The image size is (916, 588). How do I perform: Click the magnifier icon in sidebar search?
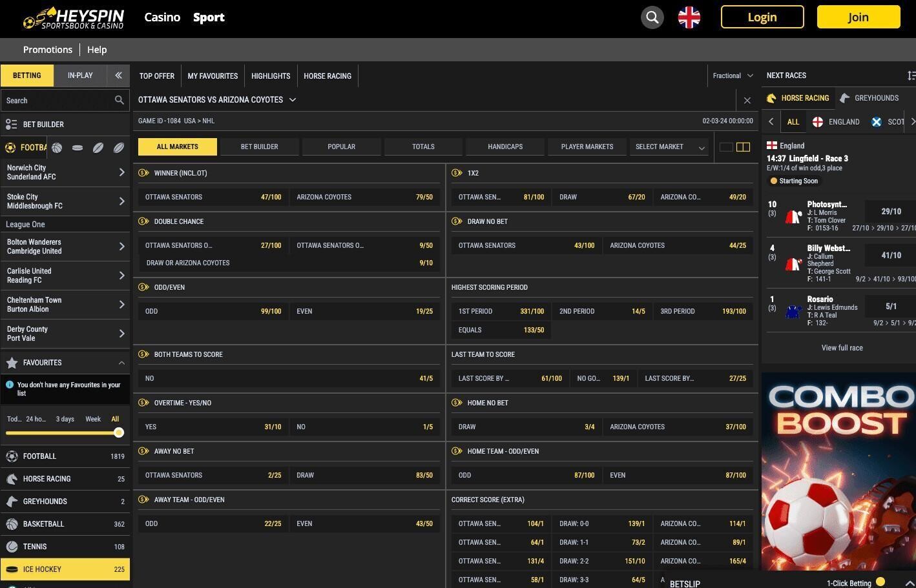(x=120, y=100)
